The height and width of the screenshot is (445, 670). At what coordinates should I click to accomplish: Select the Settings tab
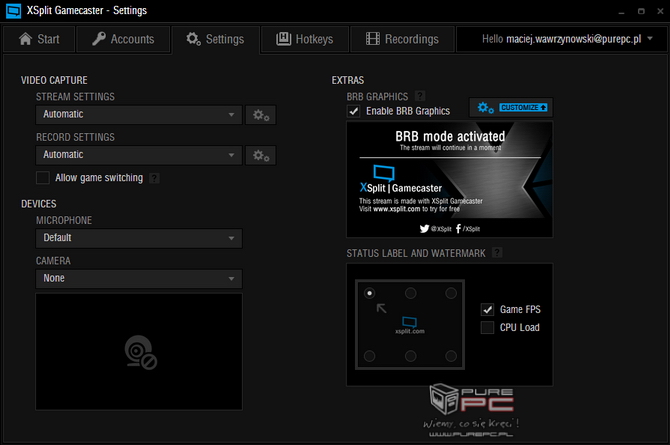click(215, 39)
